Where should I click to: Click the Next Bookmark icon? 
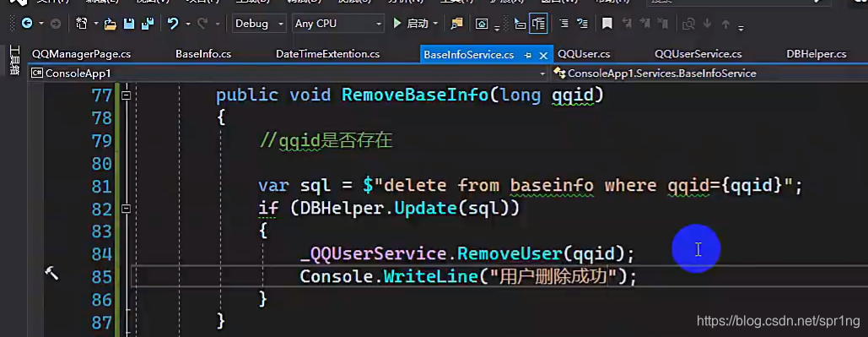point(645,24)
